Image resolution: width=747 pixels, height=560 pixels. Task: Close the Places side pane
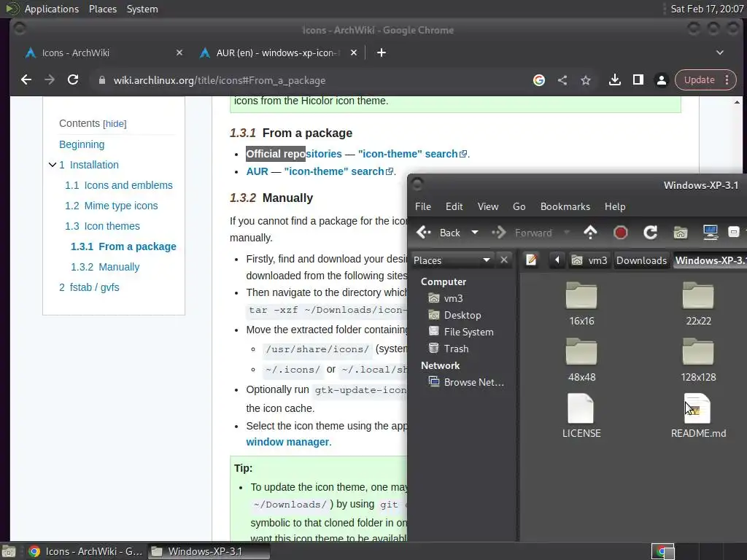504,260
